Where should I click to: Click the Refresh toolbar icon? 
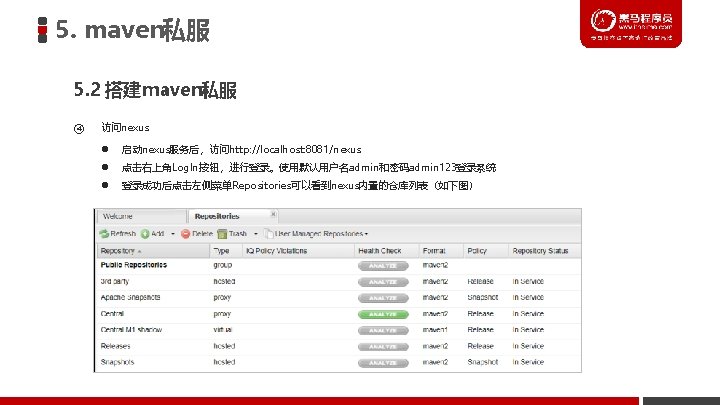[x=104, y=234]
